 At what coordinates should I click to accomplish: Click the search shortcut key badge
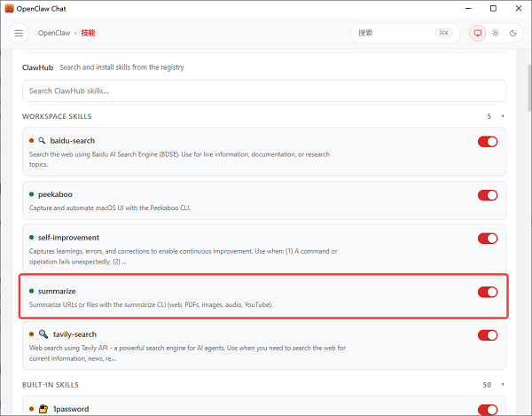(444, 33)
